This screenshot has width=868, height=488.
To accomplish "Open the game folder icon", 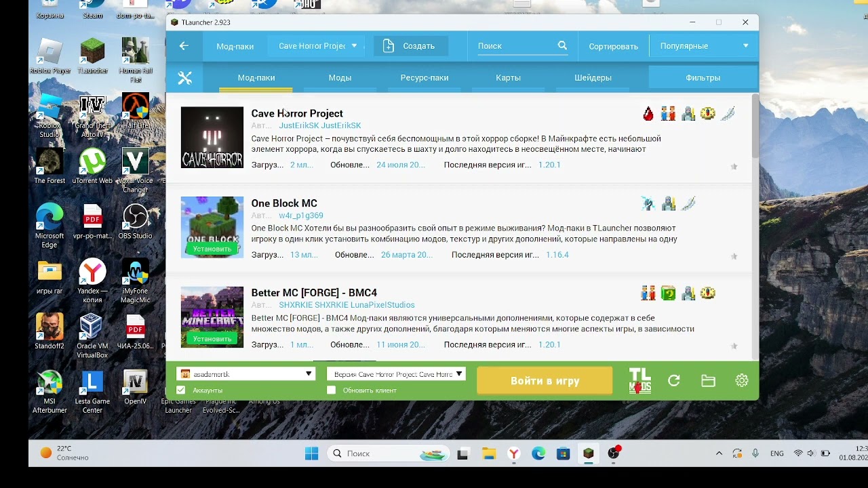I will [x=708, y=381].
